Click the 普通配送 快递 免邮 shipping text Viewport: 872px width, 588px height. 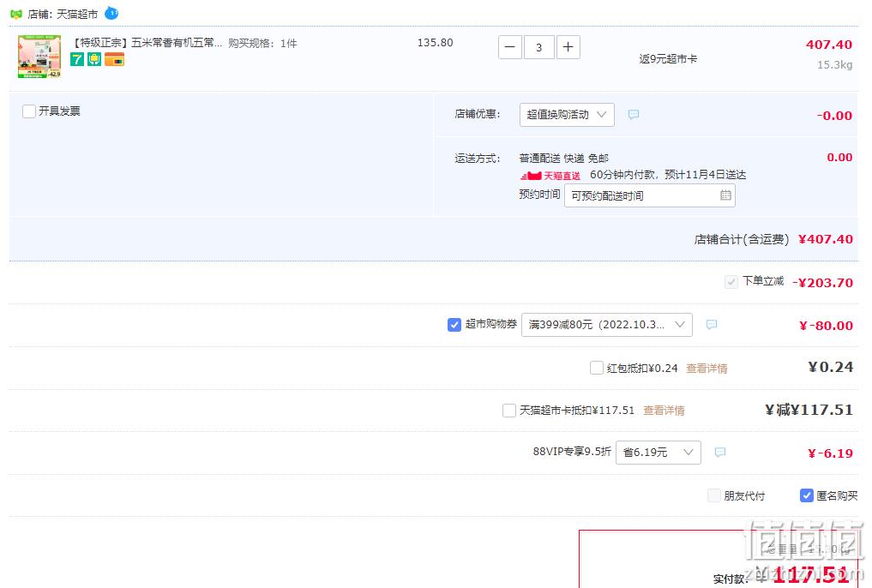[x=564, y=159]
